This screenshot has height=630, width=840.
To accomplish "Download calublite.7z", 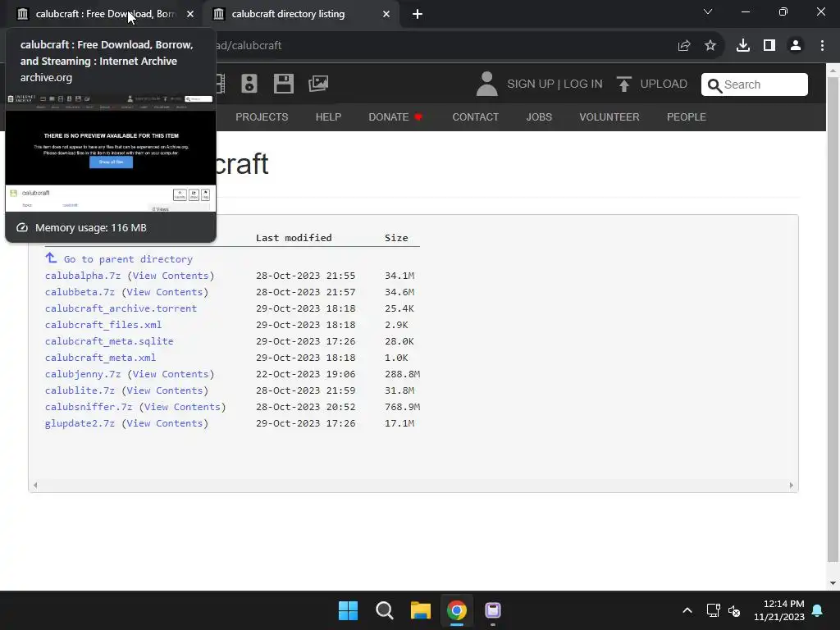I will coord(80,390).
